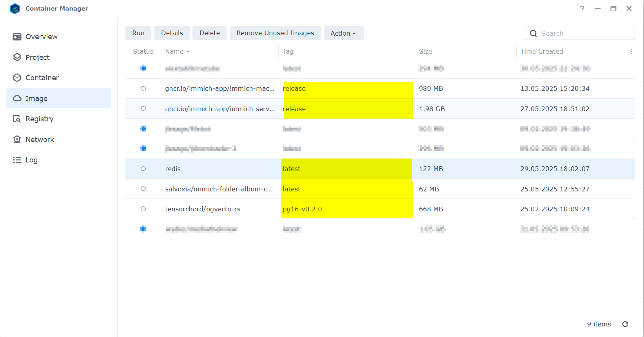The width and height of the screenshot is (644, 337).
Task: Sort by the Status column header
Action: 143,51
